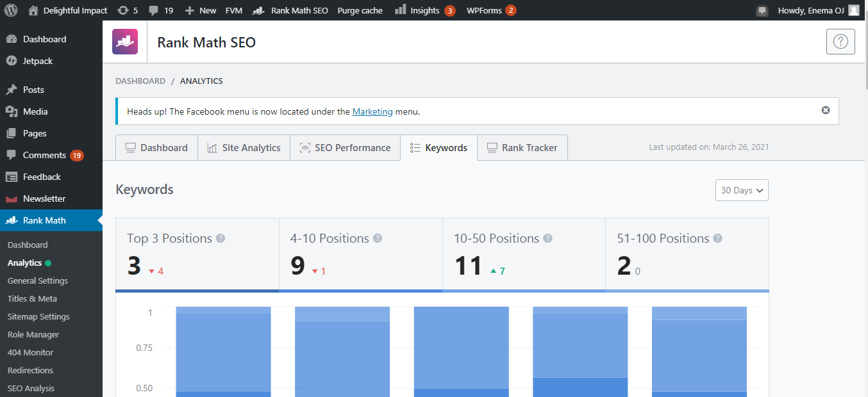Click Top 3 Positions help icon
The width and height of the screenshot is (868, 397).
pyautogui.click(x=221, y=238)
